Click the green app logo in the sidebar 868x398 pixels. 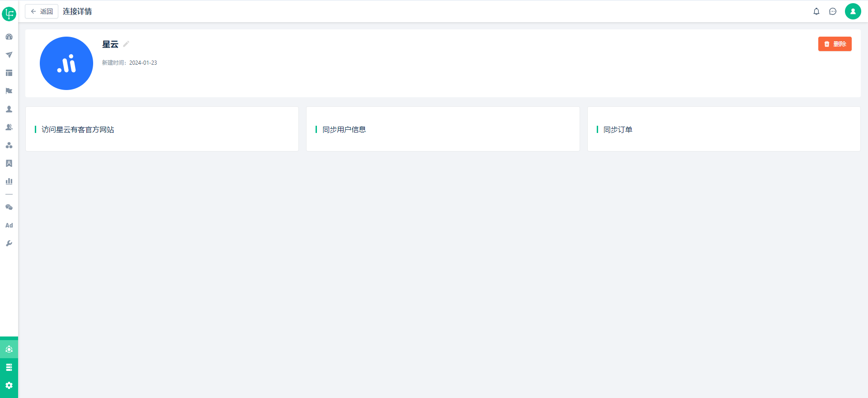point(9,14)
